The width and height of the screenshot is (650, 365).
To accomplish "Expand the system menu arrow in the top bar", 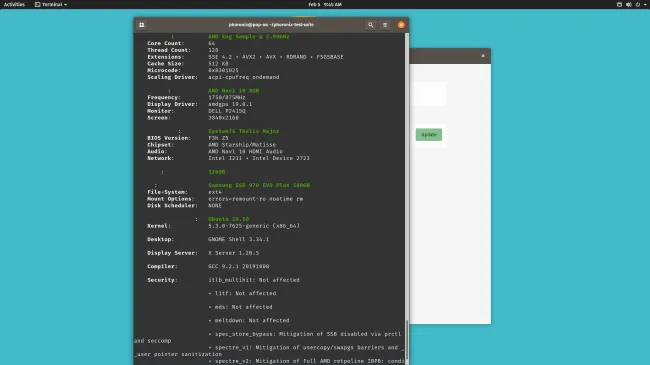I will click(x=645, y=4).
